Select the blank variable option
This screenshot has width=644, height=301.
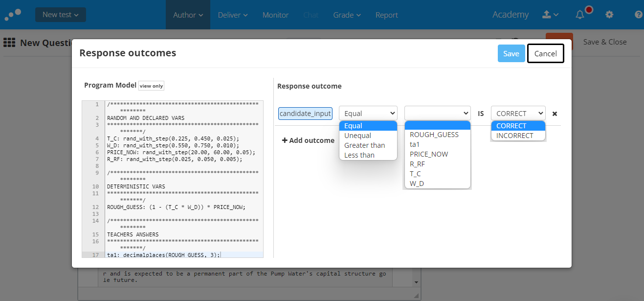click(438, 125)
